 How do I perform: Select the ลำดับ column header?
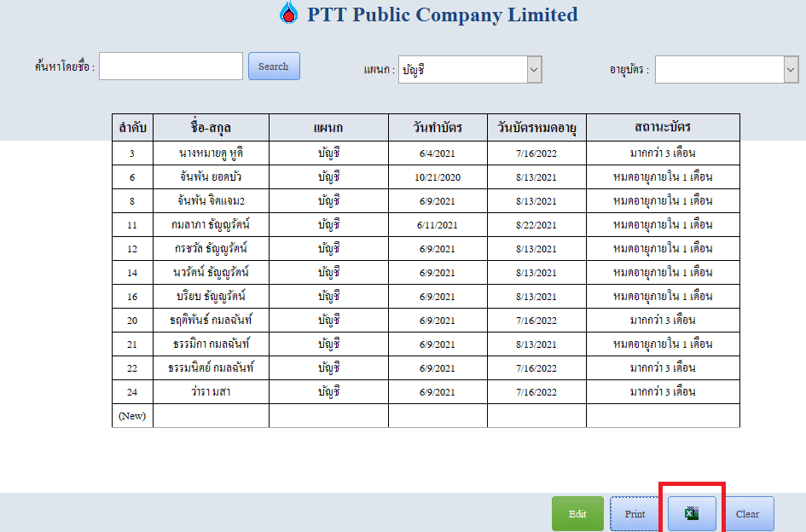point(132,128)
